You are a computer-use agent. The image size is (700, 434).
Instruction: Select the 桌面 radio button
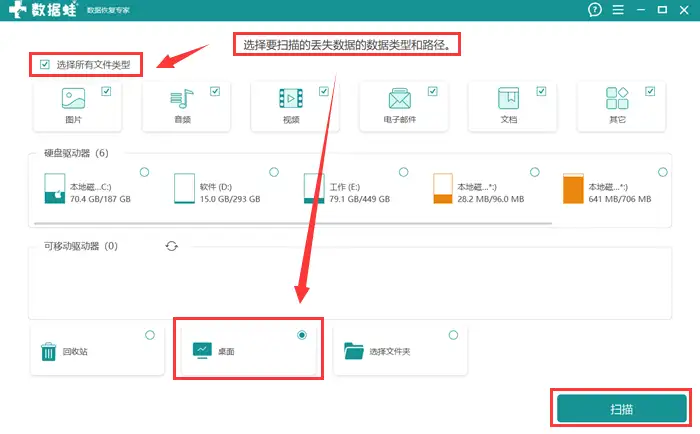302,335
